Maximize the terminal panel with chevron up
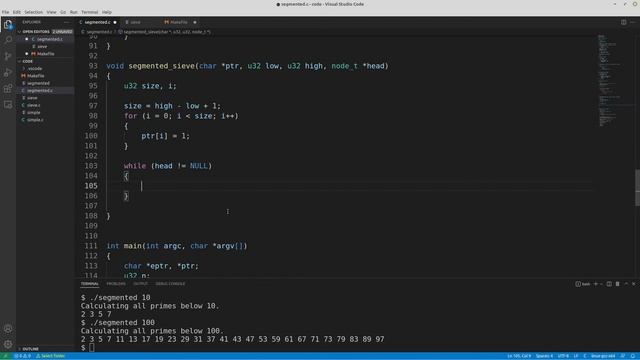640x360 pixels. click(x=626, y=284)
